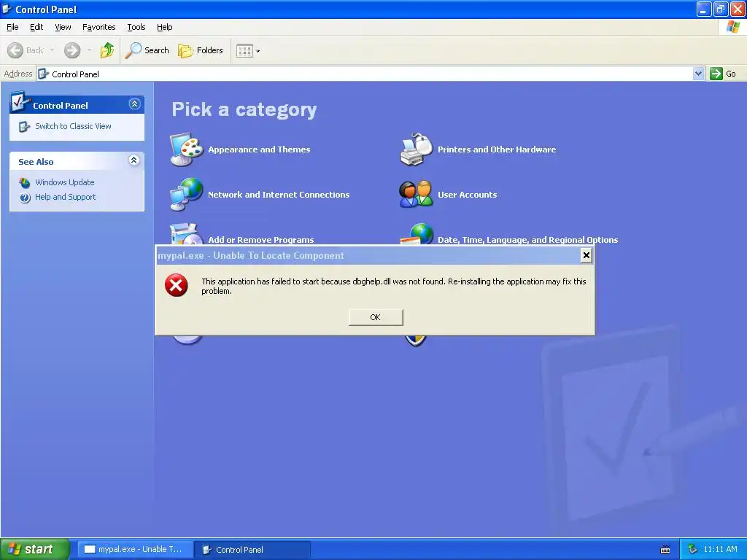This screenshot has height=560, width=747.
Task: Open Printers and Other Hardware category link
Action: [497, 149]
